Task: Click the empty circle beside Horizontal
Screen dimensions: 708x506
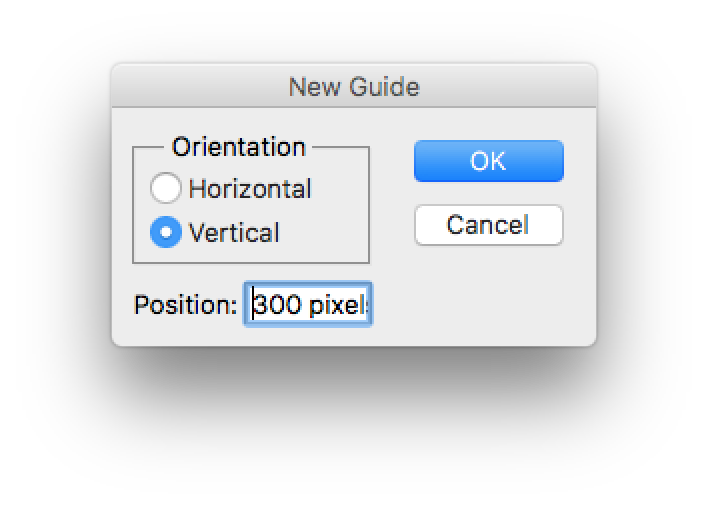Action: tap(165, 188)
